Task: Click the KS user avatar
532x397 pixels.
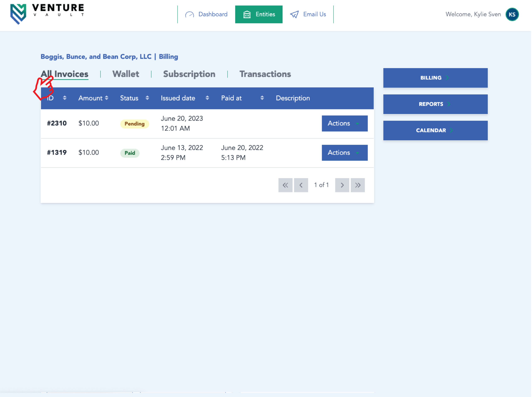Action: click(x=512, y=14)
